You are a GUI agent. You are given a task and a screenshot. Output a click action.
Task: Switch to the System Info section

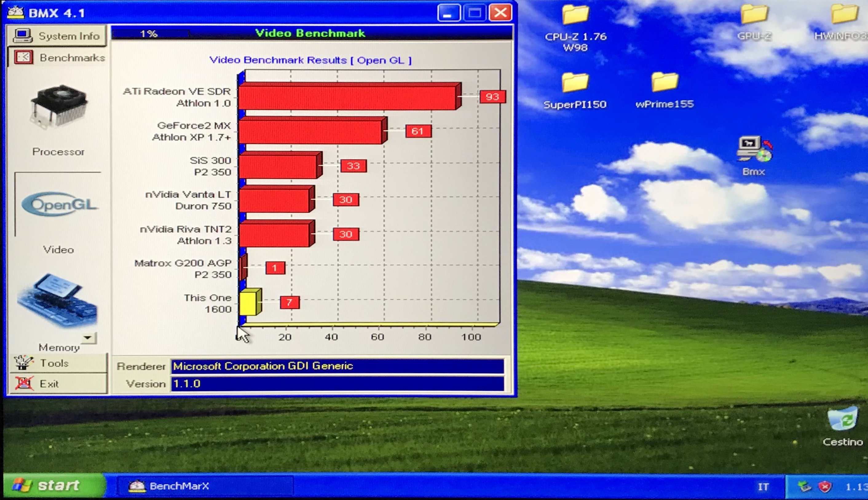57,36
